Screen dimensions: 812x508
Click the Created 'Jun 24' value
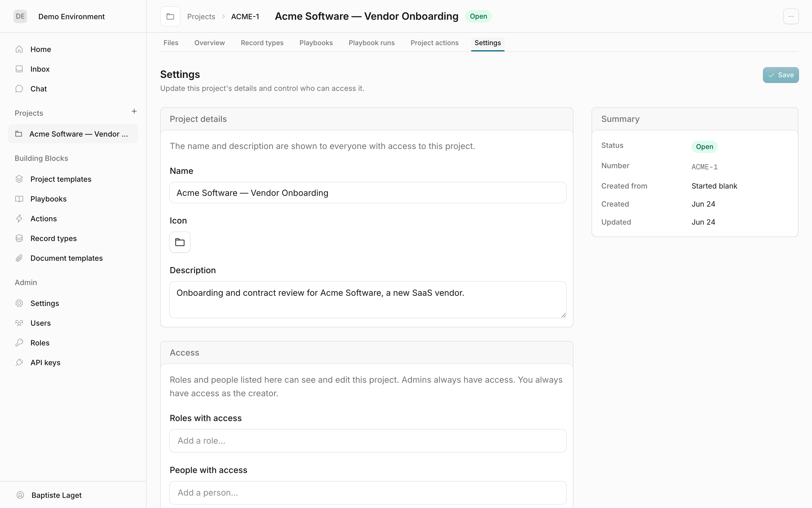[703, 204]
